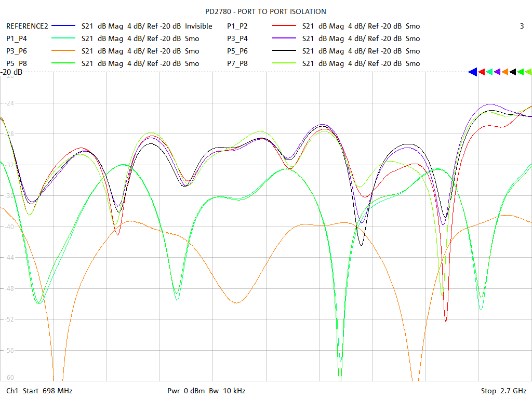Click the black P5_P6 line color sample
Viewport: 532px width, 399px height.
[284, 51]
